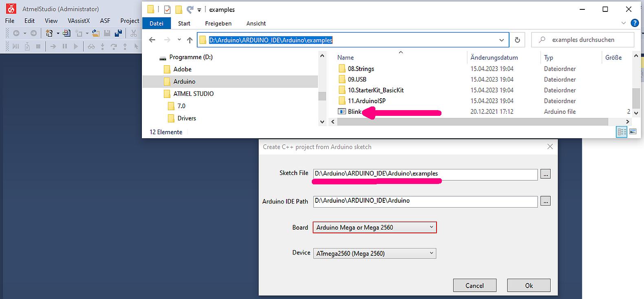
Task: Click the Continue play triangle icon
Action: click(76, 47)
